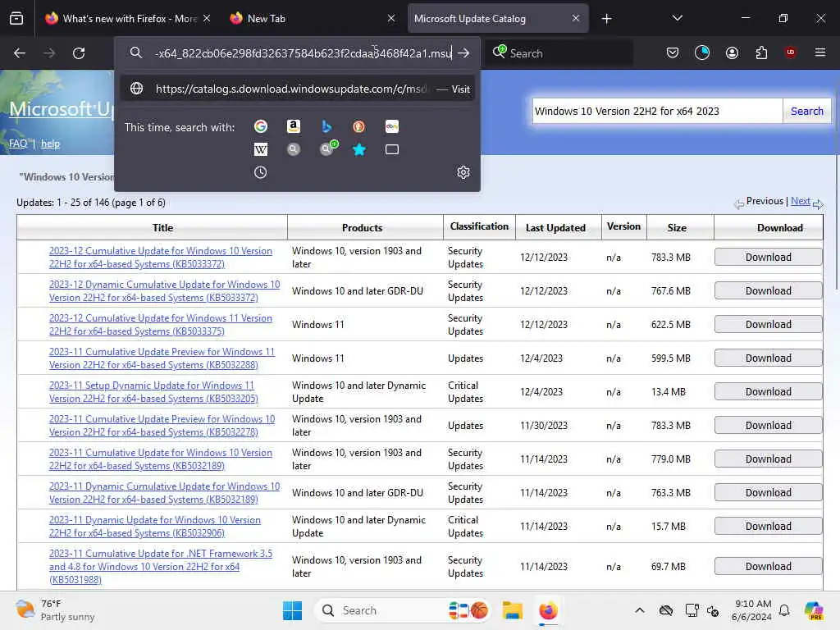The height and width of the screenshot is (630, 840).
Task: Search with Wikipedia from the one-off icons
Action: pos(261,149)
